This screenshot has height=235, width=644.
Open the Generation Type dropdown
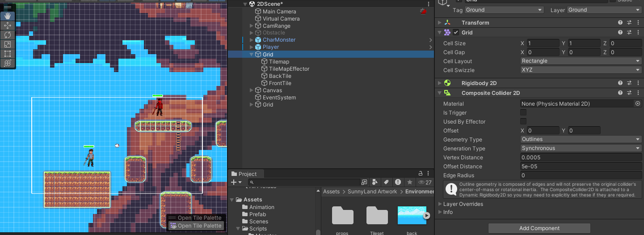pos(581,148)
